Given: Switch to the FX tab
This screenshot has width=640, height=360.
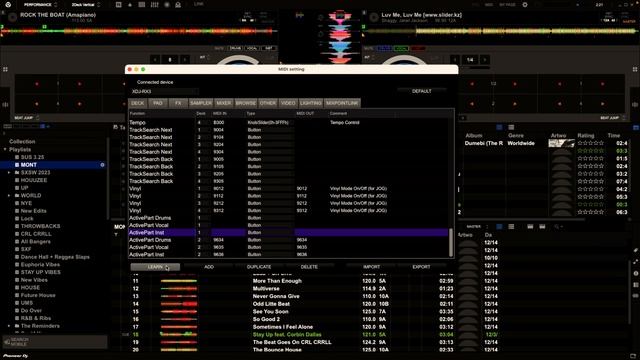Looking at the screenshot, I should (178, 103).
